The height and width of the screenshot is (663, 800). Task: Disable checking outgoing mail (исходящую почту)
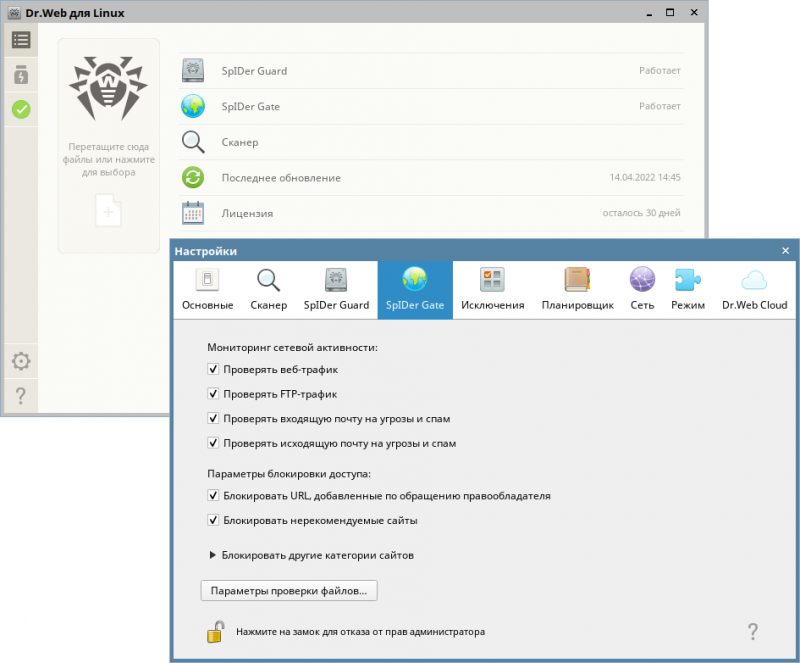tap(213, 443)
